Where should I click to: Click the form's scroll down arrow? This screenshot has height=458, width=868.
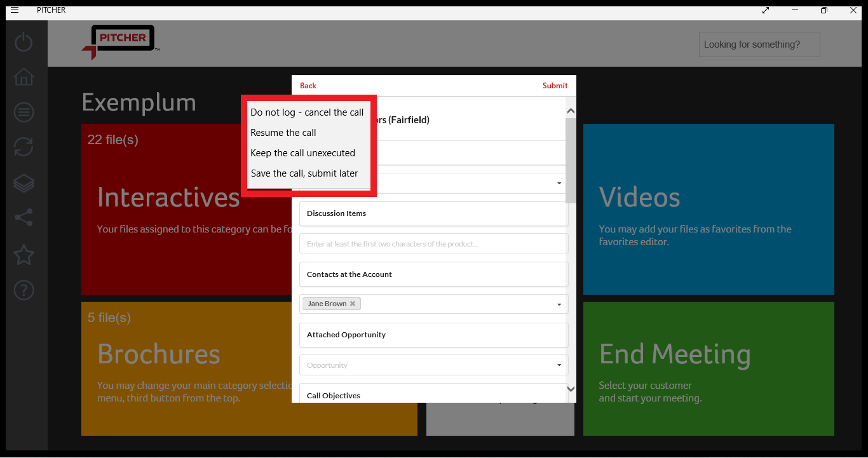(x=571, y=389)
